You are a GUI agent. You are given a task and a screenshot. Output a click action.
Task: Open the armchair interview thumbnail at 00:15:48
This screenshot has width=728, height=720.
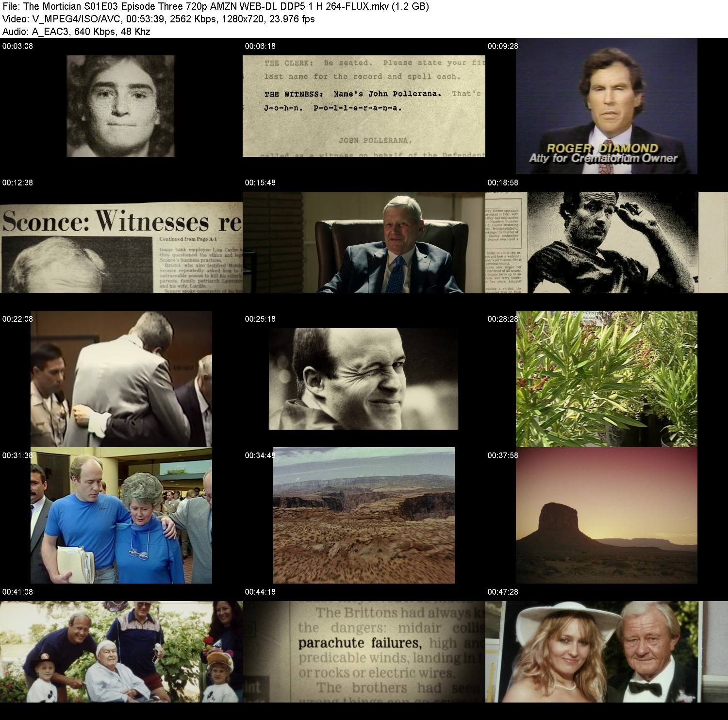364,242
